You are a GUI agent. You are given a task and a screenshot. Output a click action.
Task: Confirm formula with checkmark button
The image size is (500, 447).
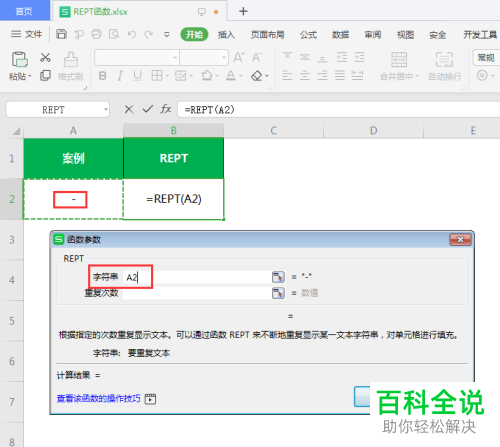(147, 109)
